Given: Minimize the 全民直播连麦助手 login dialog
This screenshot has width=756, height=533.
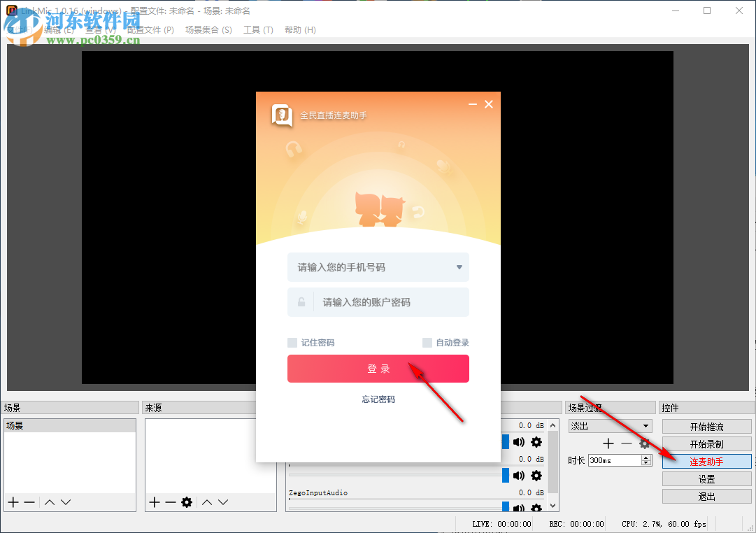Looking at the screenshot, I should pos(473,104).
